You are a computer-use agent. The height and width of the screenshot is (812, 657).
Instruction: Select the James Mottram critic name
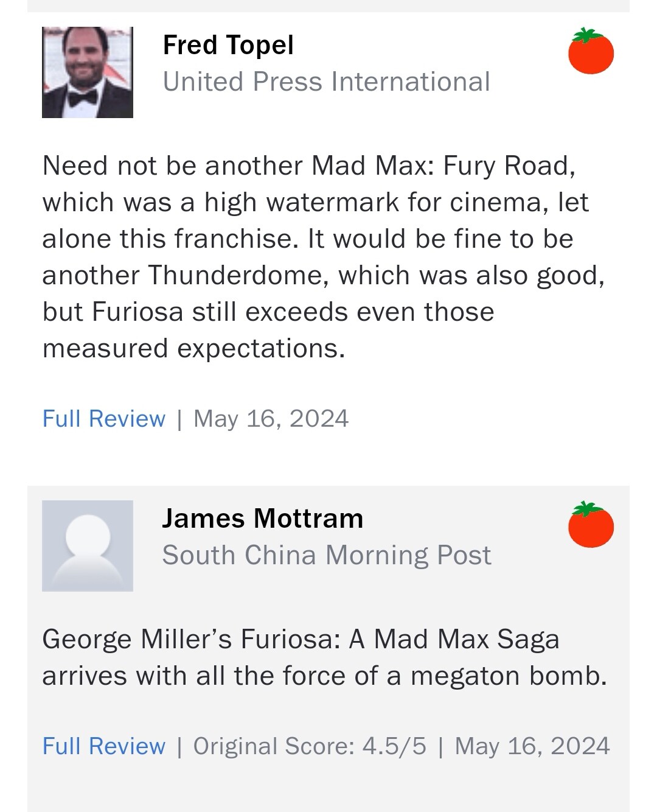(x=262, y=519)
